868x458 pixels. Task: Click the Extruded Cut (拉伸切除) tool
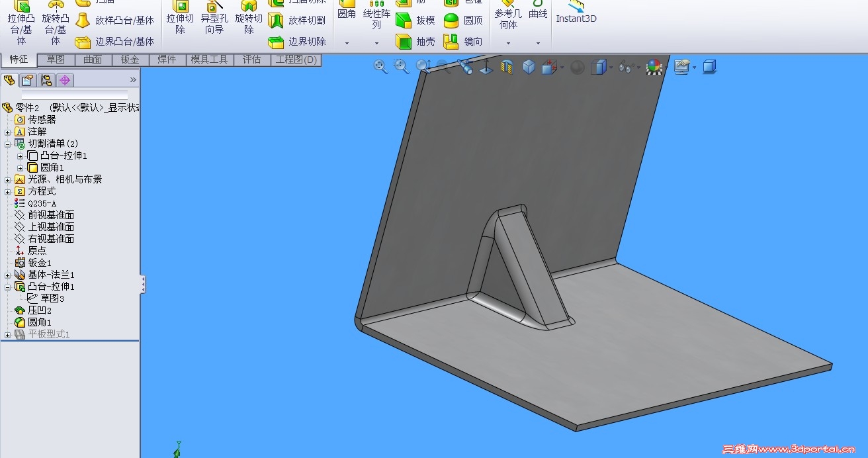tap(180, 19)
